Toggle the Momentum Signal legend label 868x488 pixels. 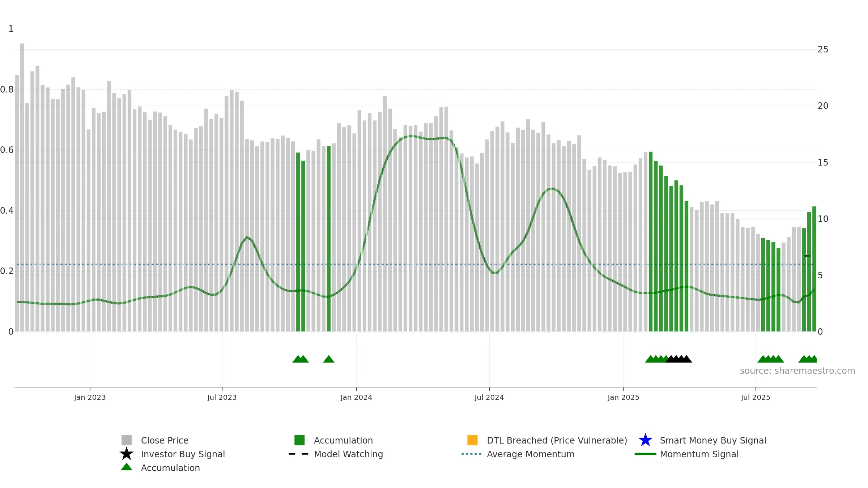(699, 454)
